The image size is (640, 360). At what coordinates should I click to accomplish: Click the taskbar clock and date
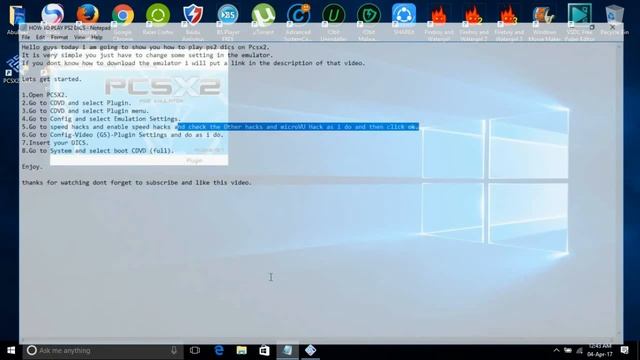600,350
